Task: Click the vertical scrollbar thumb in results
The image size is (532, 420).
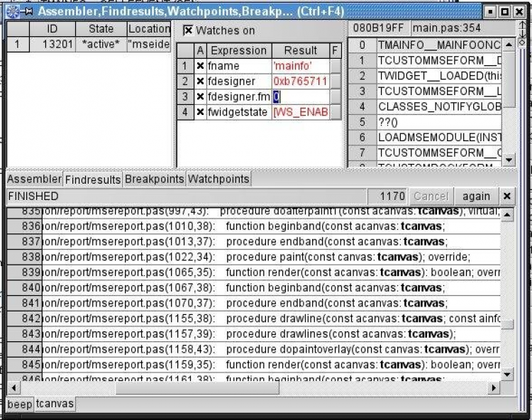Action: [x=506, y=324]
